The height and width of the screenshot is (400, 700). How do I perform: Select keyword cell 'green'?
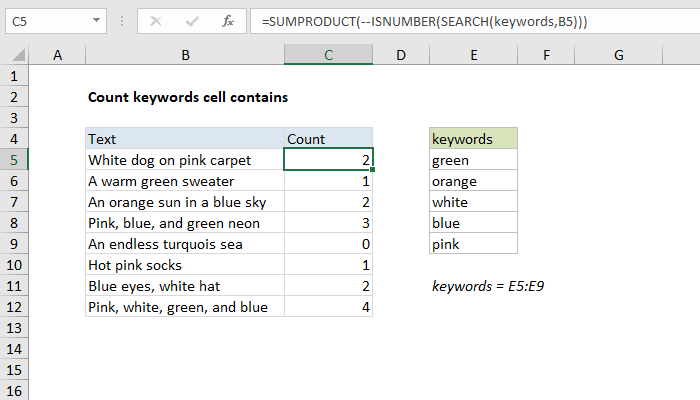[473, 160]
